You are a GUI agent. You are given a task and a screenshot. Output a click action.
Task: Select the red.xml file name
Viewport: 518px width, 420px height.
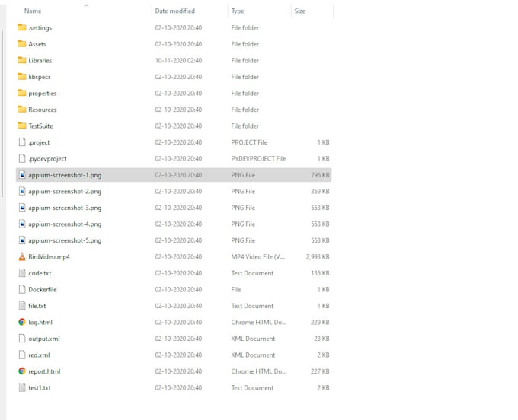pyautogui.click(x=39, y=355)
